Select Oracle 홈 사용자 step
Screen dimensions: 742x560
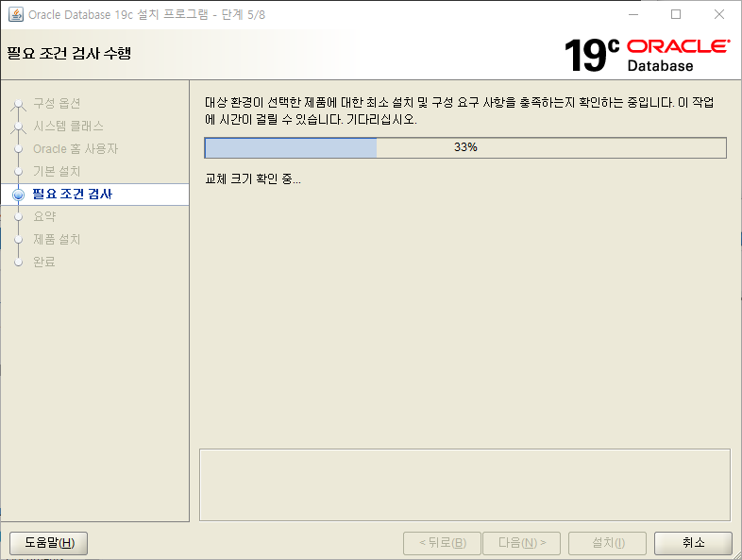(x=76, y=148)
